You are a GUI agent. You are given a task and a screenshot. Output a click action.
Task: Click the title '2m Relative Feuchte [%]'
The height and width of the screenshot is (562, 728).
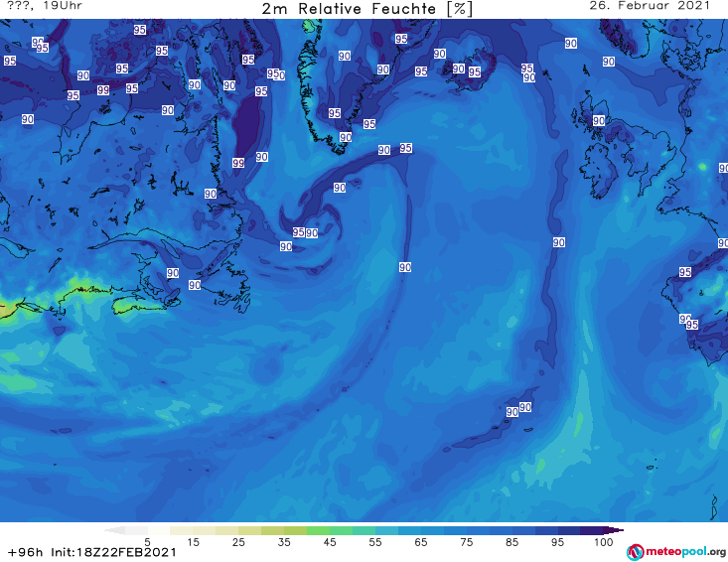[x=366, y=9]
